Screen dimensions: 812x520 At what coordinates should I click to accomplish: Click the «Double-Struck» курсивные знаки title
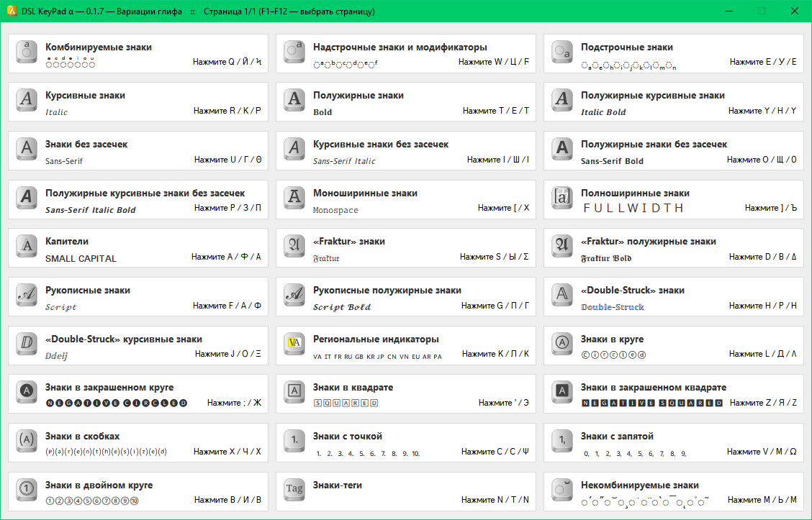coord(124,339)
